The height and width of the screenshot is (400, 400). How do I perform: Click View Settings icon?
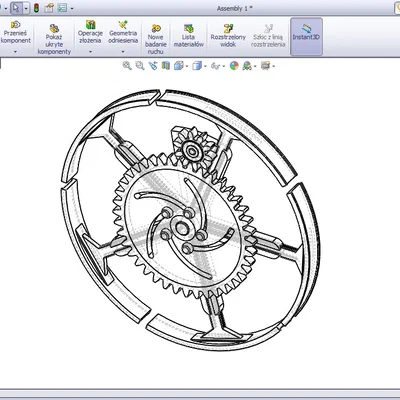[265, 65]
